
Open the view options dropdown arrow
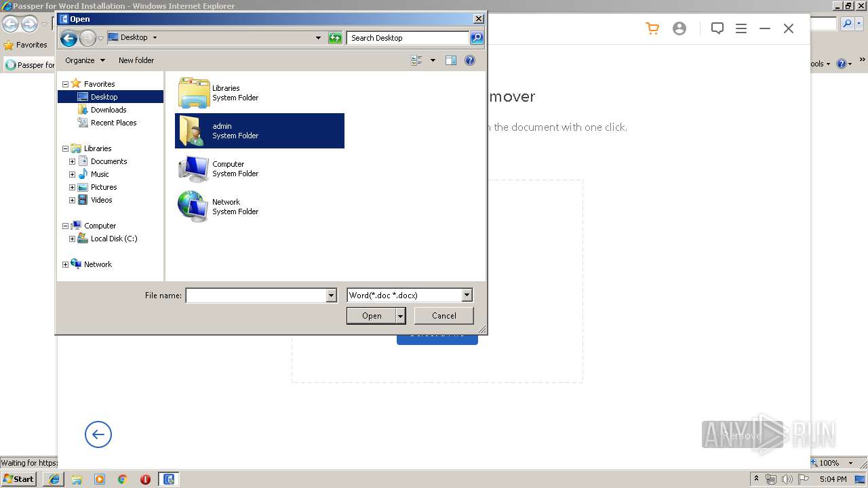433,60
